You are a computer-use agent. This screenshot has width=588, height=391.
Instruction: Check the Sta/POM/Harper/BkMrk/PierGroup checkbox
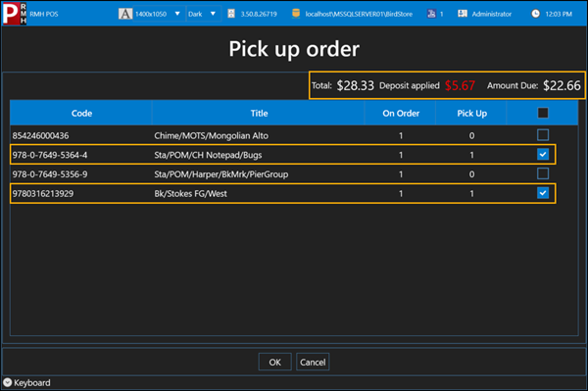[x=543, y=173]
